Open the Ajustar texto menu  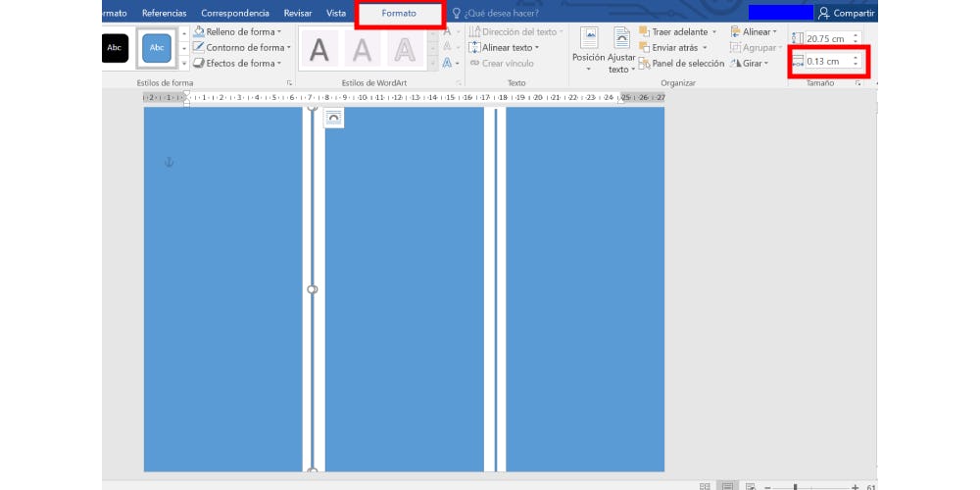tap(622, 50)
